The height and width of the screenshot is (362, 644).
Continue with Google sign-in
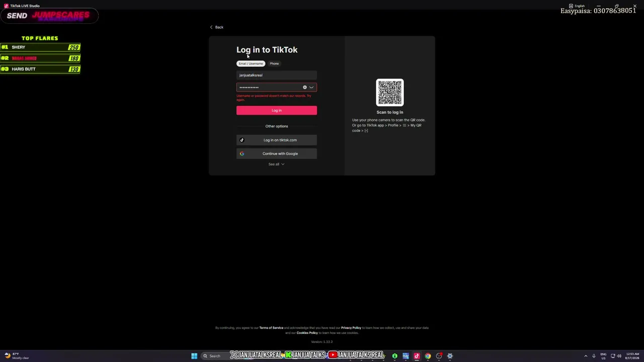277,154
